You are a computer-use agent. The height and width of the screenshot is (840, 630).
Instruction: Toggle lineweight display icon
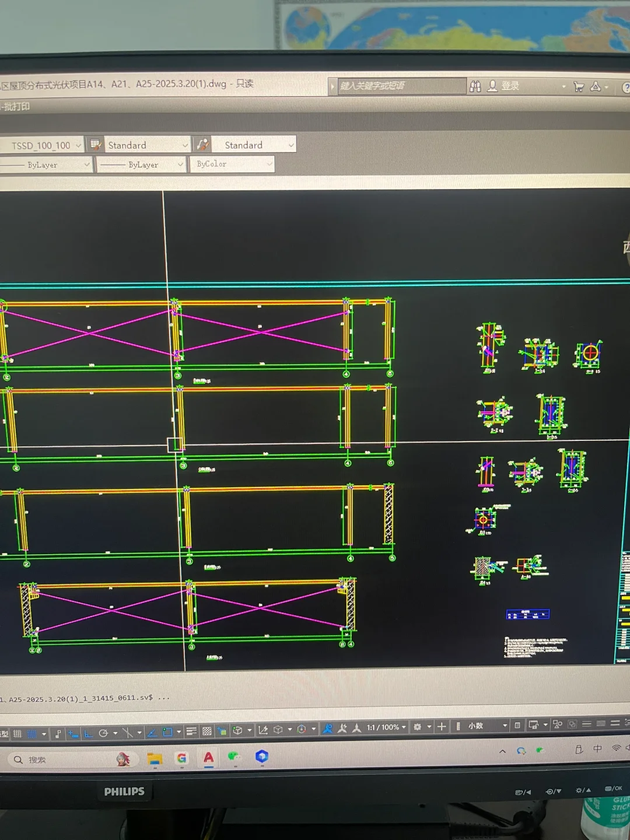[191, 731]
